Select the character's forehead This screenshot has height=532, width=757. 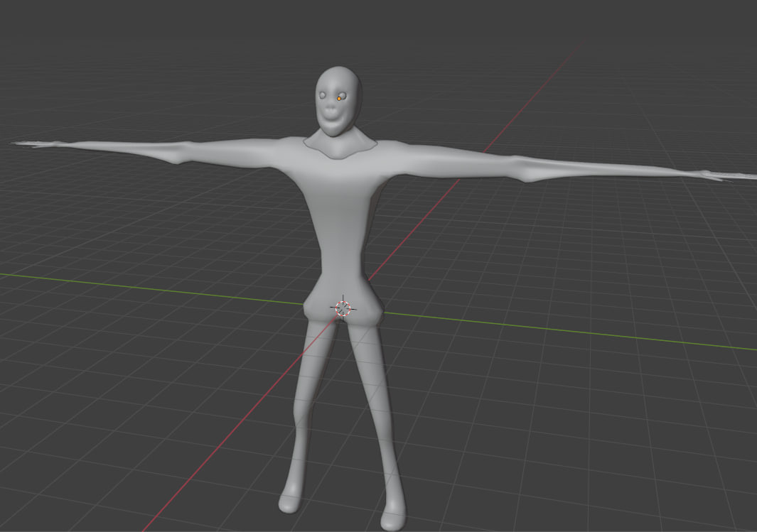point(336,78)
